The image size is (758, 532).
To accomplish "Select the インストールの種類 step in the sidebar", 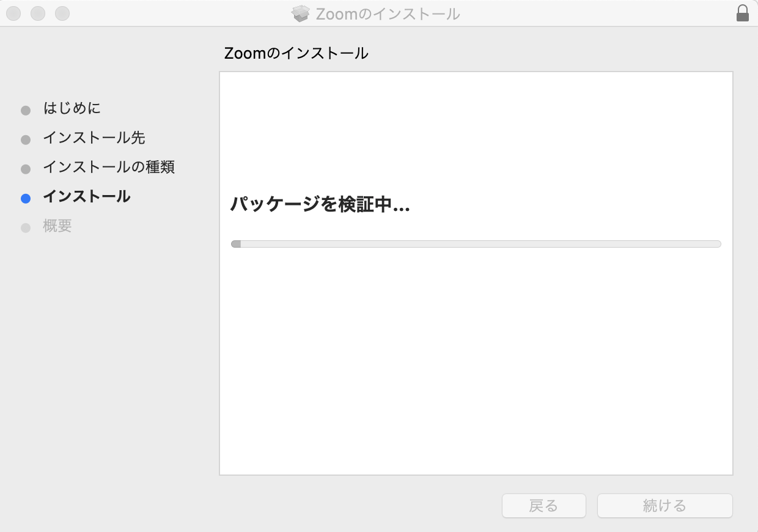I will (x=109, y=167).
